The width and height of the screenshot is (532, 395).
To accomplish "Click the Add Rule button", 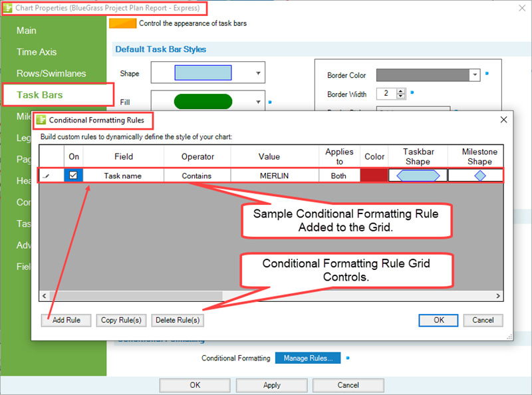I will point(66,320).
